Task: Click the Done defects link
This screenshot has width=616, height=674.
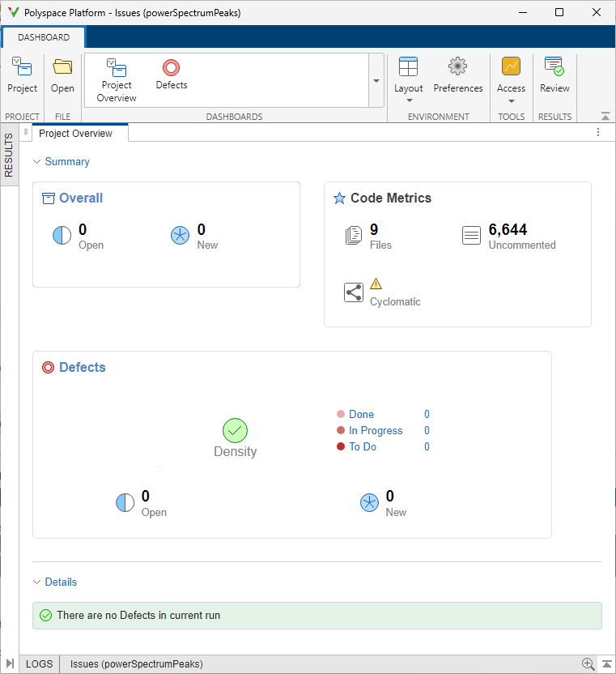Action: click(x=361, y=414)
